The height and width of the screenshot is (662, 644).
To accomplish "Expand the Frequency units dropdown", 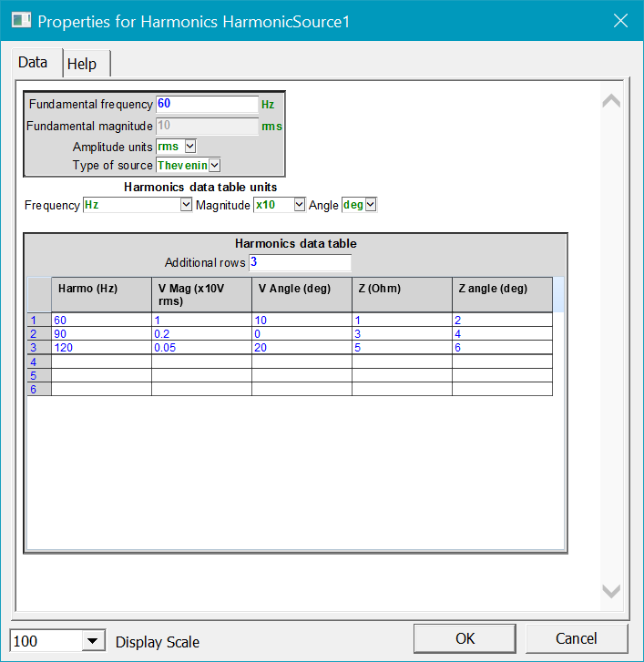I will click(x=186, y=205).
